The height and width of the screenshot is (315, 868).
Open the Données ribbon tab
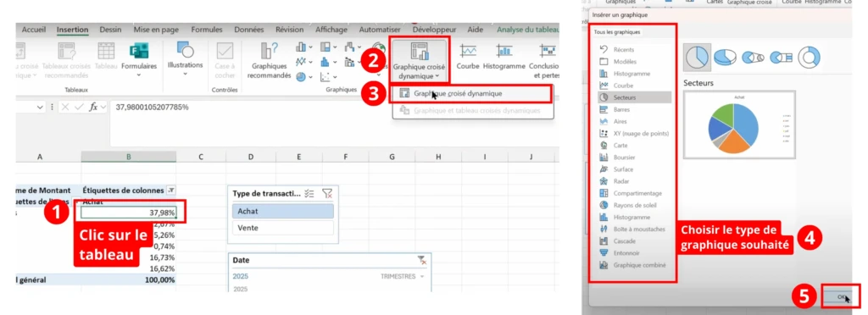pos(249,30)
